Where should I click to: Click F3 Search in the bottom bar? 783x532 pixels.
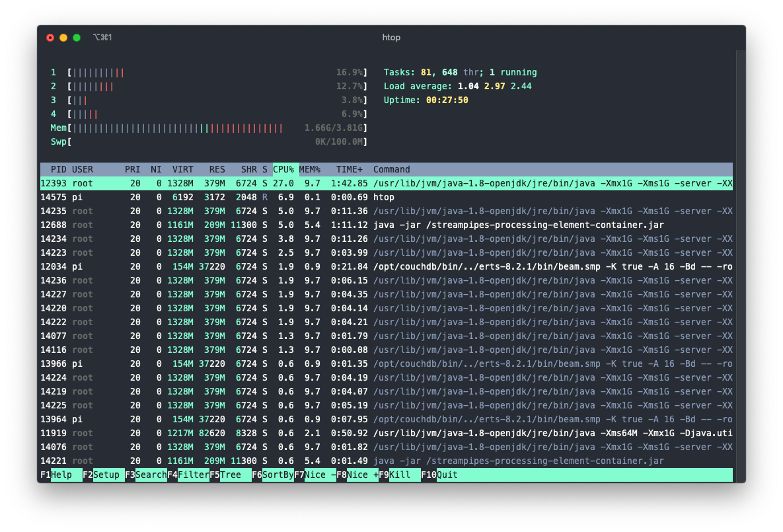(145, 475)
